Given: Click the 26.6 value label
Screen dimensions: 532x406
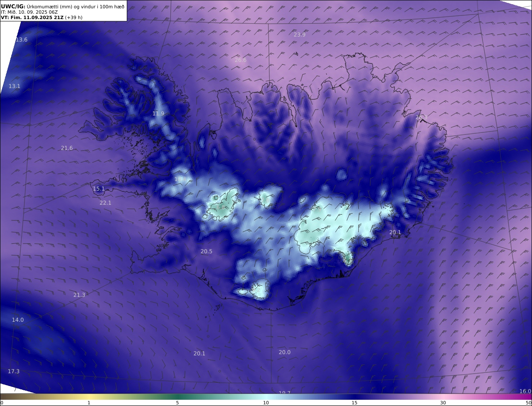Looking at the screenshot, I should tap(241, 60).
